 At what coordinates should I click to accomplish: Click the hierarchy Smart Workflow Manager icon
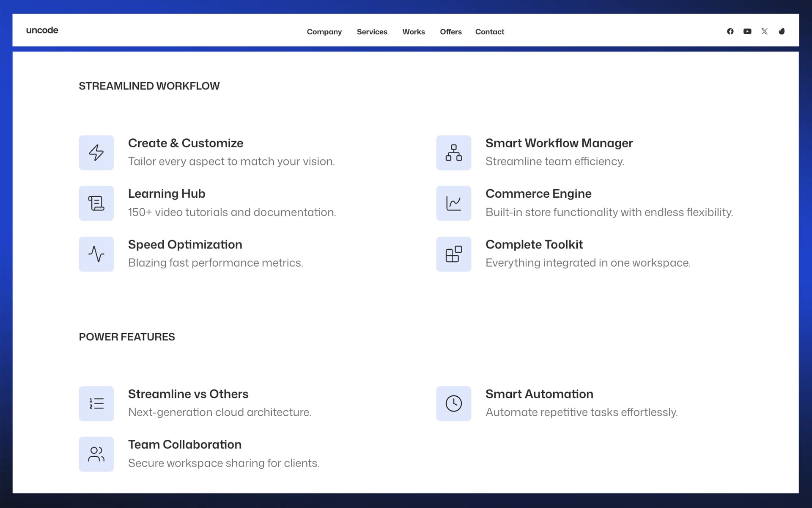coord(453,152)
